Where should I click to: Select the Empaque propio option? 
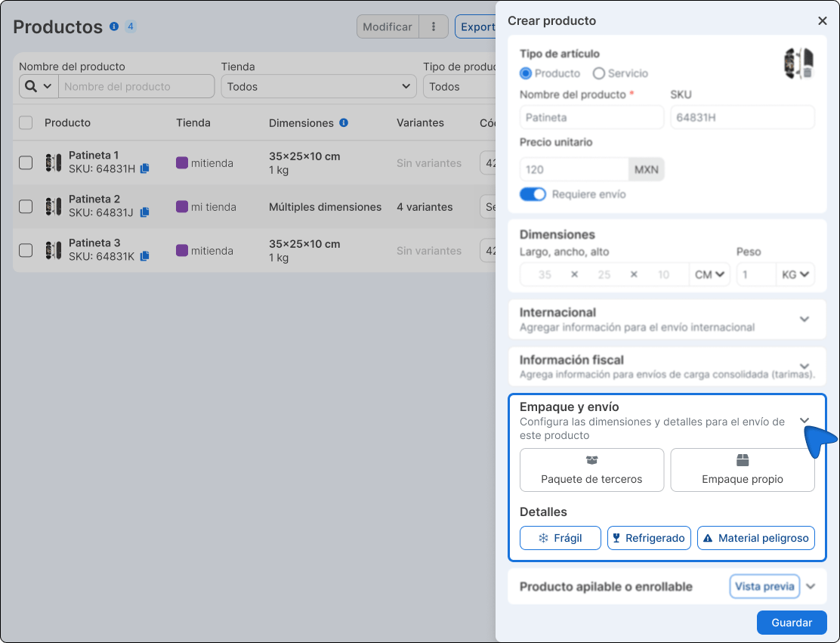tap(742, 470)
